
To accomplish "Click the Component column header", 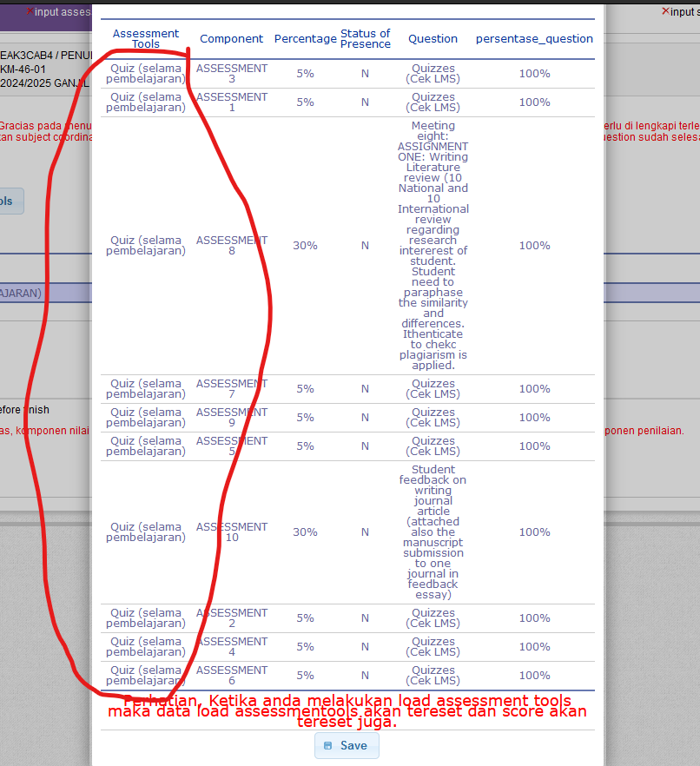I will [x=231, y=39].
